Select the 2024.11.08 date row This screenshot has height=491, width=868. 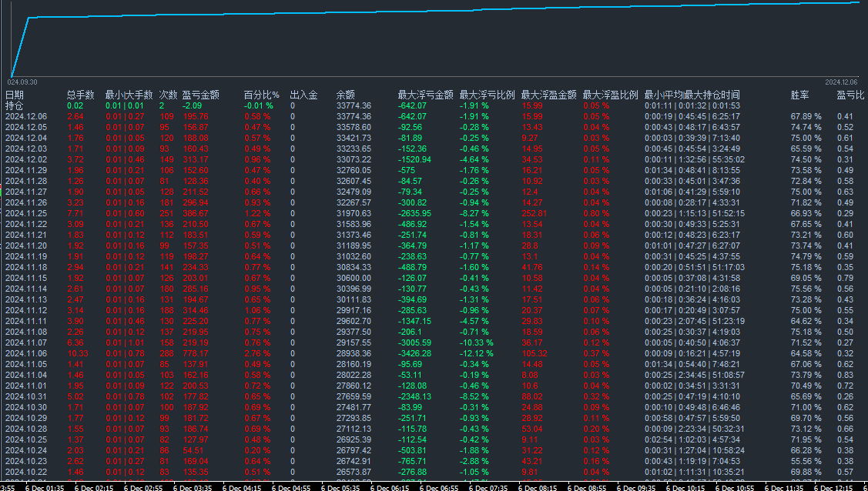tap(26, 332)
